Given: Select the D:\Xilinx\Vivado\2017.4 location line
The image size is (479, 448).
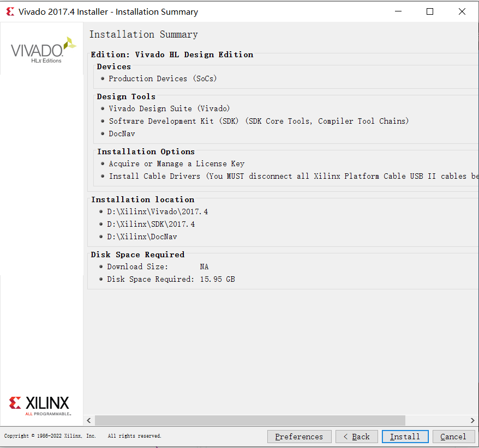Looking at the screenshot, I should 157,211.
